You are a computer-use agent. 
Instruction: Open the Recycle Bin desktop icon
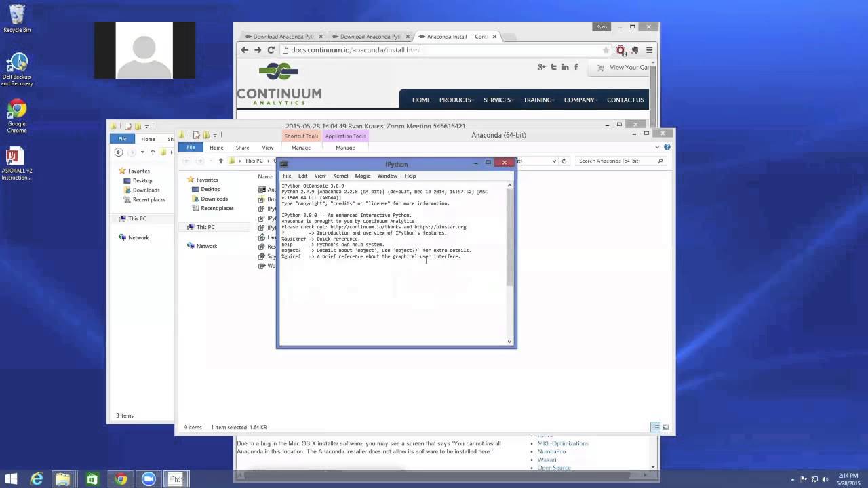(17, 18)
